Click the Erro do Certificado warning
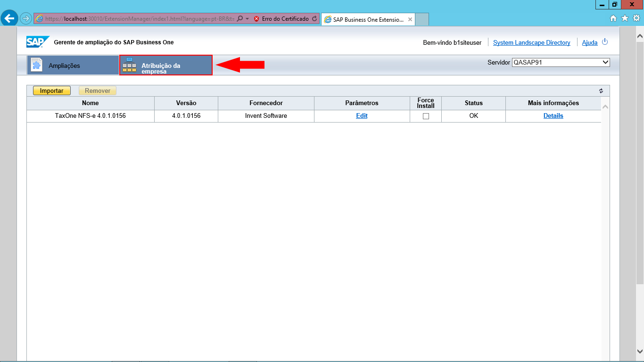Image resolution: width=644 pixels, height=362 pixels. click(281, 19)
